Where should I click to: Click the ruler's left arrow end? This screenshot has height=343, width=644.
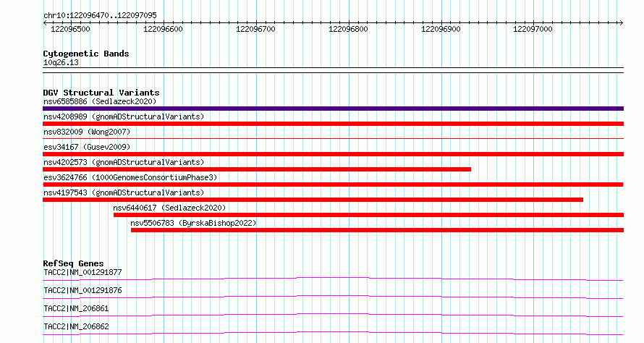click(45, 23)
